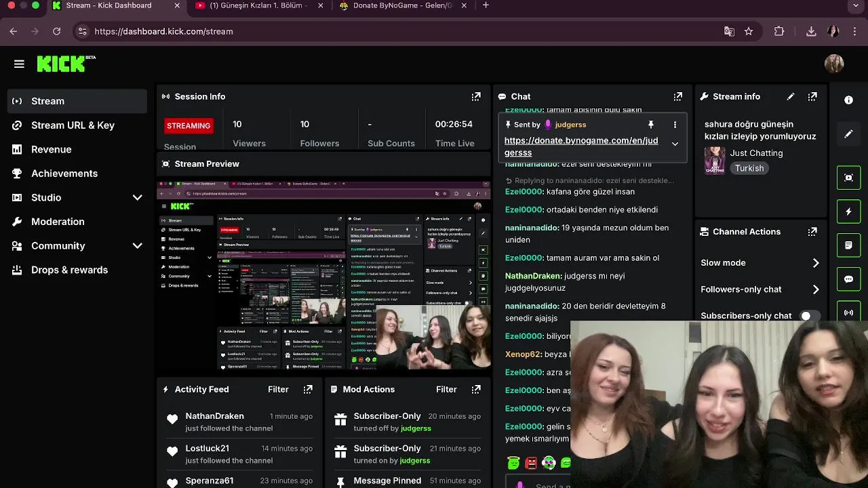Open the user avatar in Kick header
868x488 pixels.
point(834,64)
